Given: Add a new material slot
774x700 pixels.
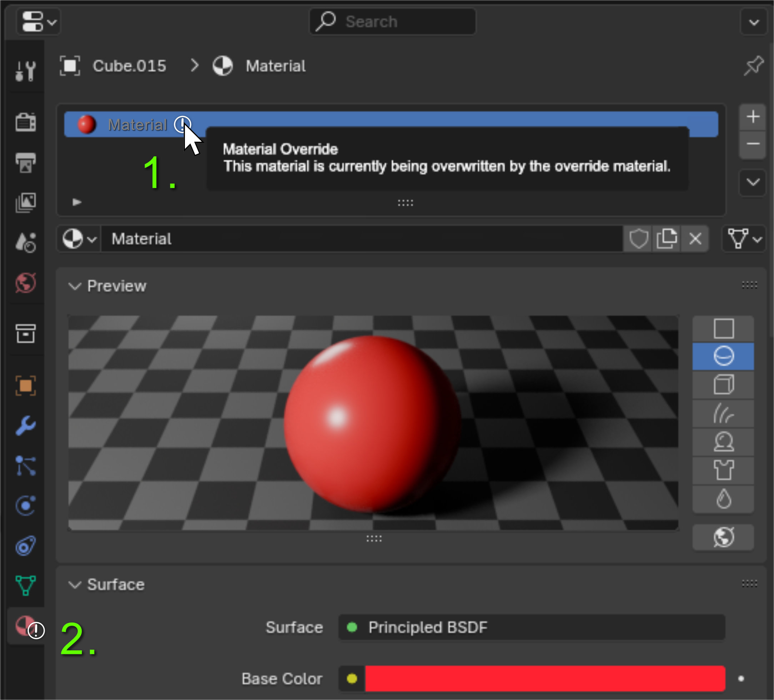Looking at the screenshot, I should tap(753, 117).
